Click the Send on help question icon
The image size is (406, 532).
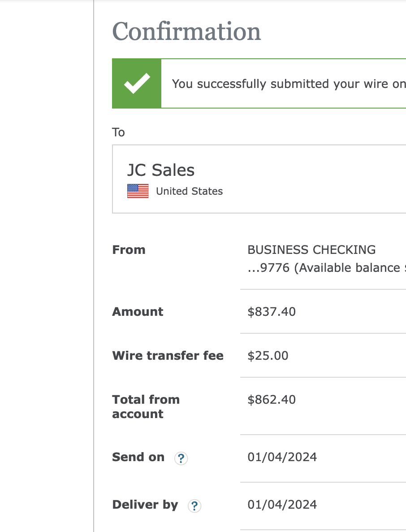(181, 458)
